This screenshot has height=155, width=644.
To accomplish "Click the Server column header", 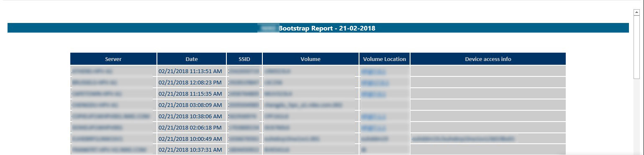I will (x=113, y=59).
